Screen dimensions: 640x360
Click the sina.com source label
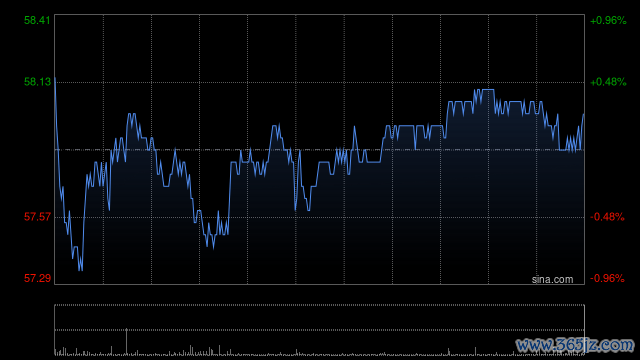[552, 280]
